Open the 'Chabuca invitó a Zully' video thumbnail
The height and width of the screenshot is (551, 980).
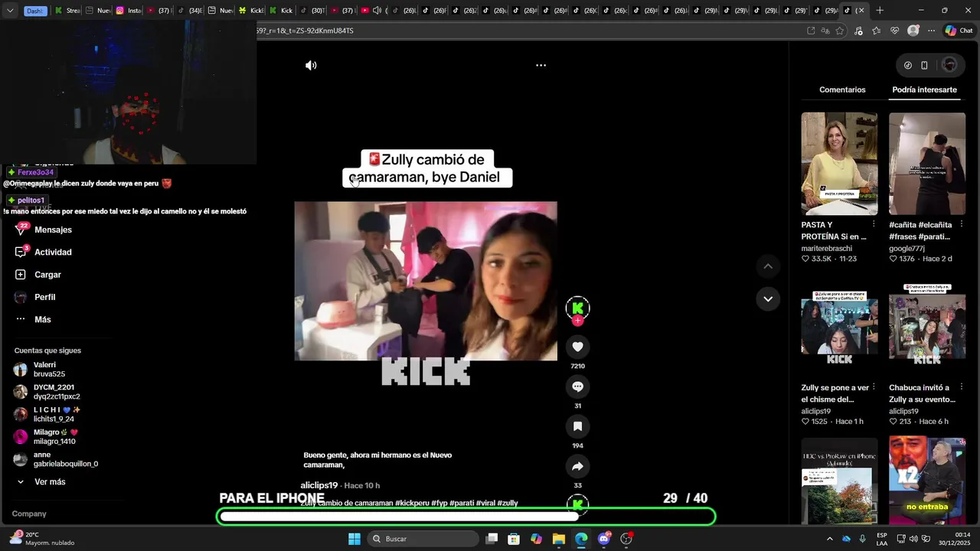[x=927, y=326]
